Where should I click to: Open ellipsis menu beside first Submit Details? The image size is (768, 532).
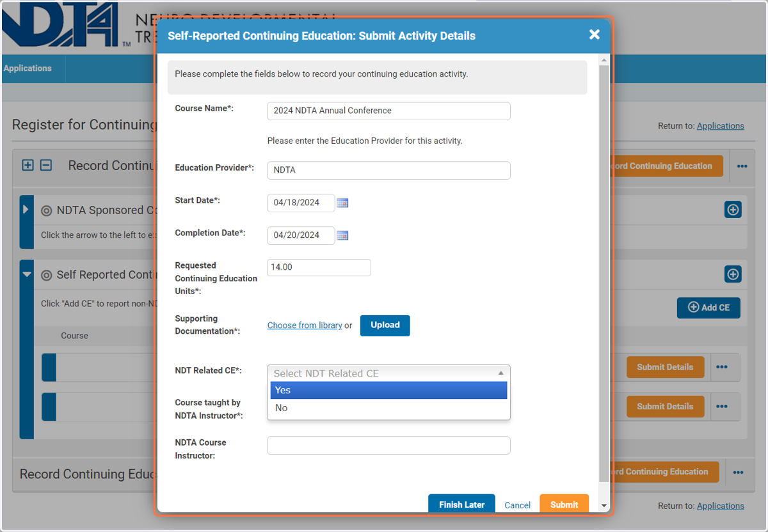point(722,367)
